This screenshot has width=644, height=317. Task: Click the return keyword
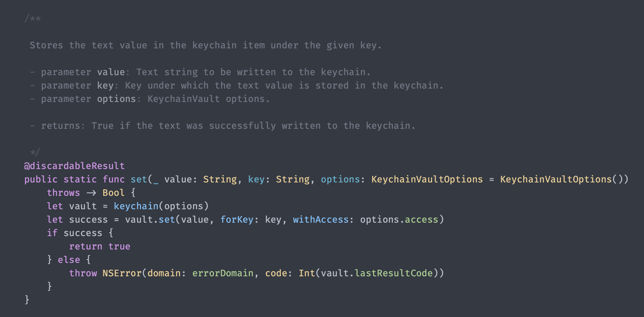[x=85, y=247]
